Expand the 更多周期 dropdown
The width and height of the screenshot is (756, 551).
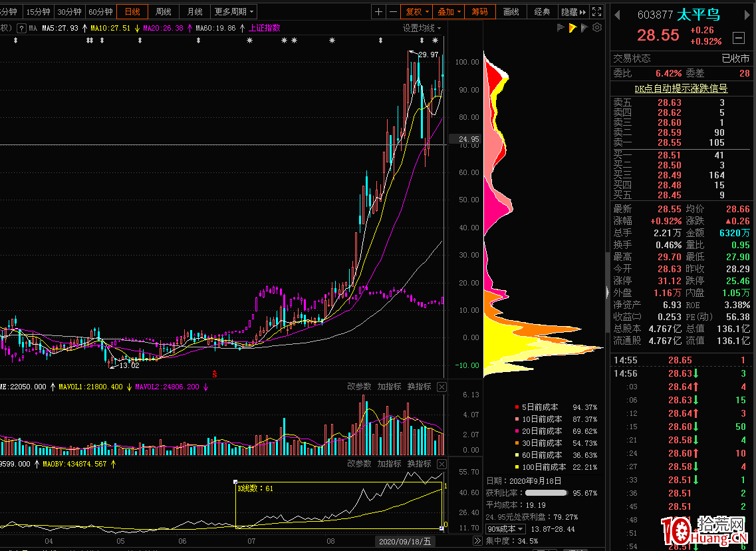point(234,11)
